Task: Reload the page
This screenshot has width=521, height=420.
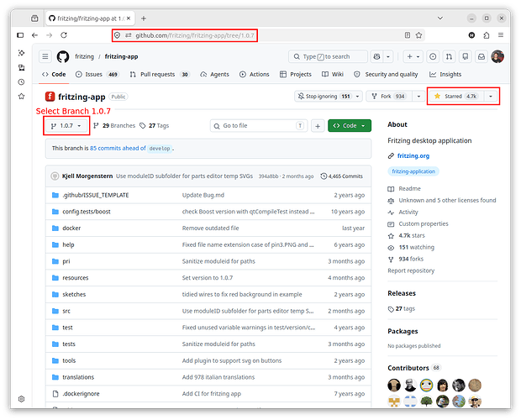Action: coord(64,35)
